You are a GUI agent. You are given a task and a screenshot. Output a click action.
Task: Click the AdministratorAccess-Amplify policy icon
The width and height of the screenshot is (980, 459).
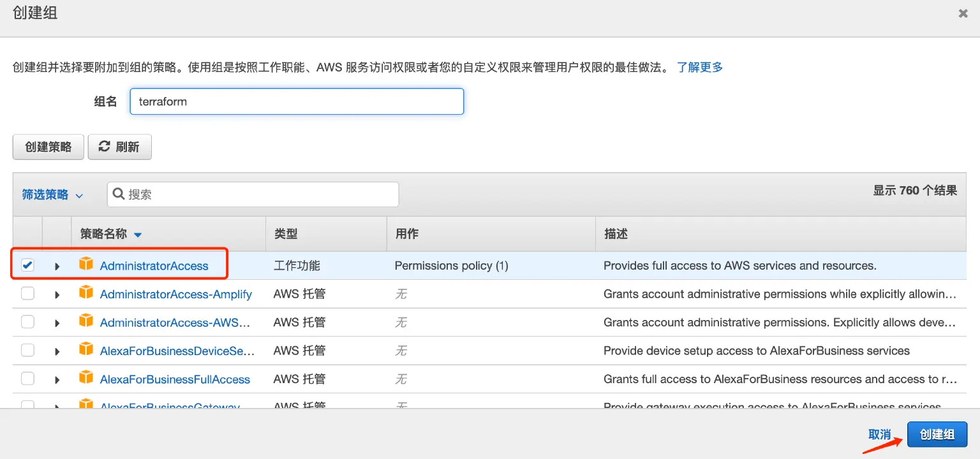pyautogui.click(x=86, y=293)
